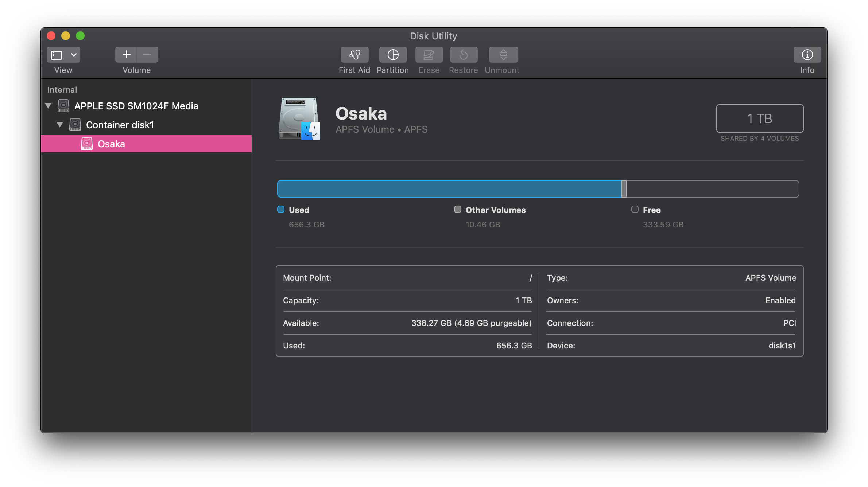The height and width of the screenshot is (487, 868).
Task: Click the APPLE SSD drive icon
Action: tap(63, 106)
